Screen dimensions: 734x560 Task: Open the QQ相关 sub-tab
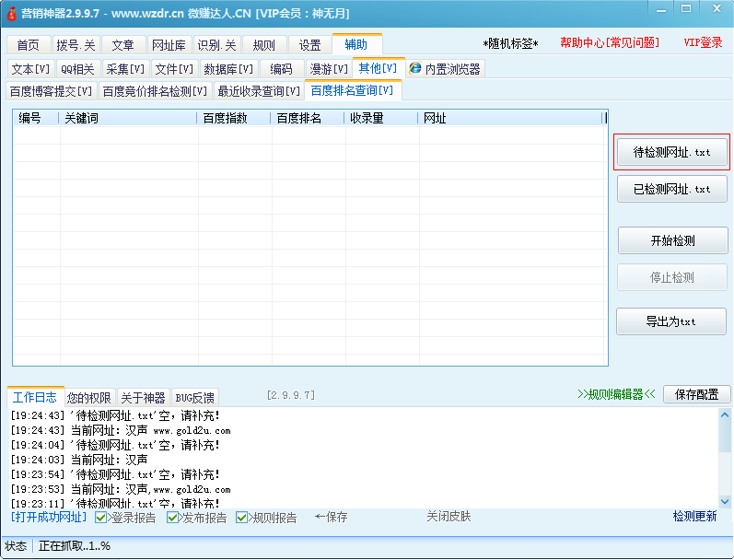[77, 69]
